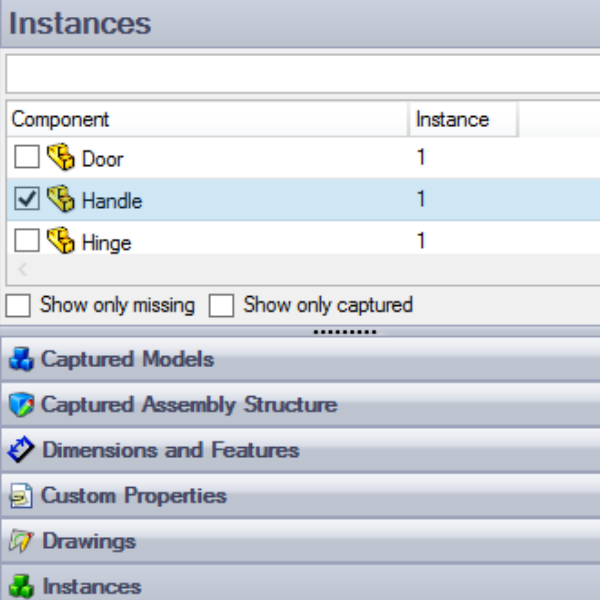Click the Captured Assembly Structure icon

[21, 404]
